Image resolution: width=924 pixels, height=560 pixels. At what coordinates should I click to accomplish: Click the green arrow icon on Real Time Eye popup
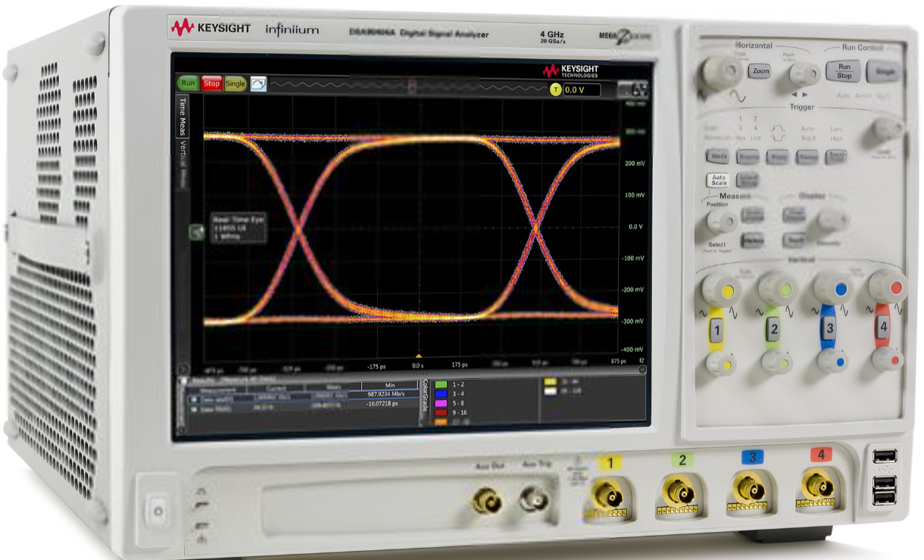195,230
